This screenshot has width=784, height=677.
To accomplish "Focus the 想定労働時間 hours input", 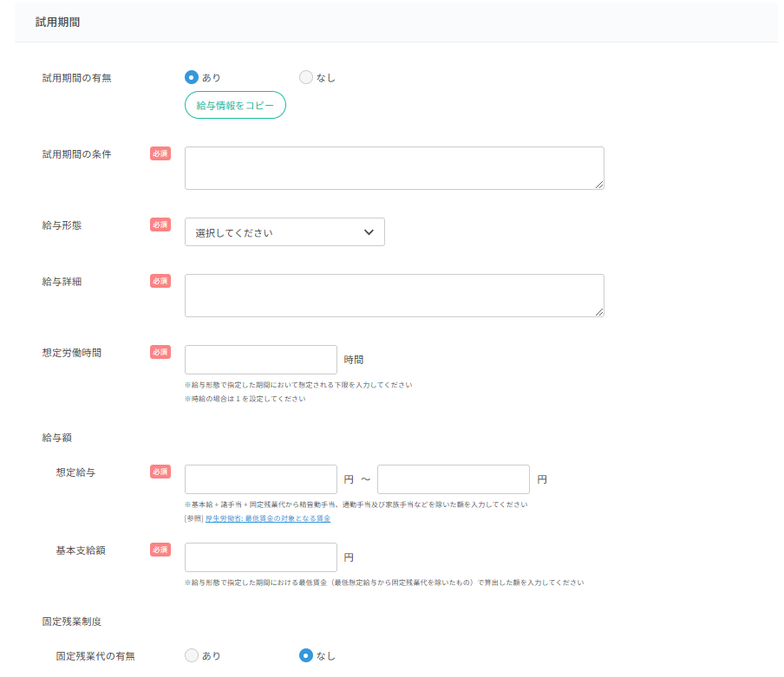I will (260, 359).
